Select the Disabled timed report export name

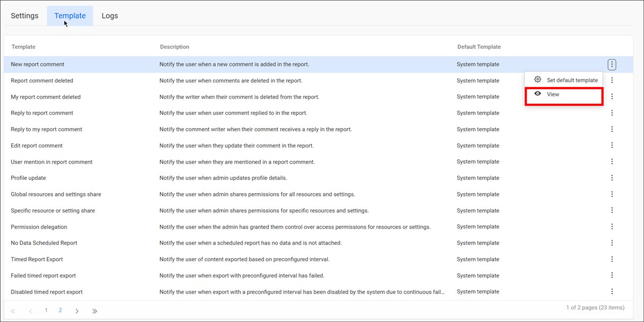[47, 292]
